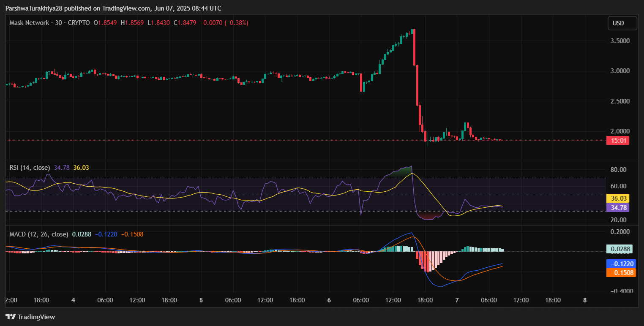Click date marker 4 on time axis
This screenshot has height=326, width=644.
point(74,300)
